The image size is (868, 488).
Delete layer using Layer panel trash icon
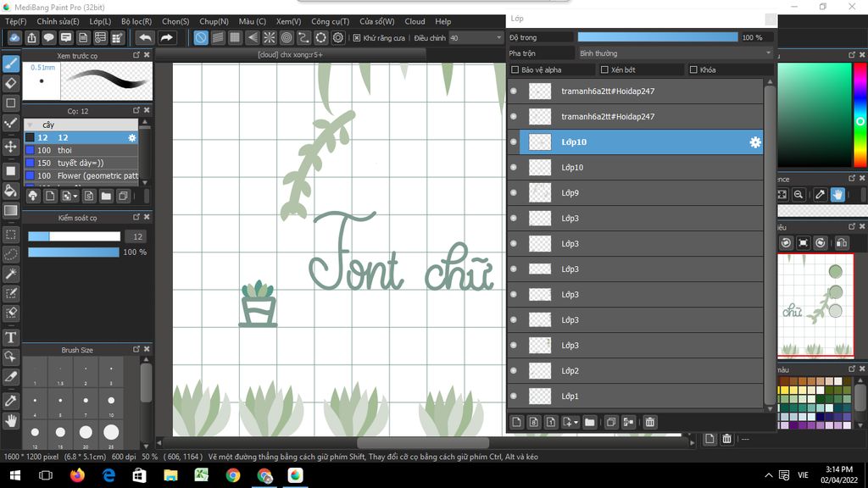650,422
